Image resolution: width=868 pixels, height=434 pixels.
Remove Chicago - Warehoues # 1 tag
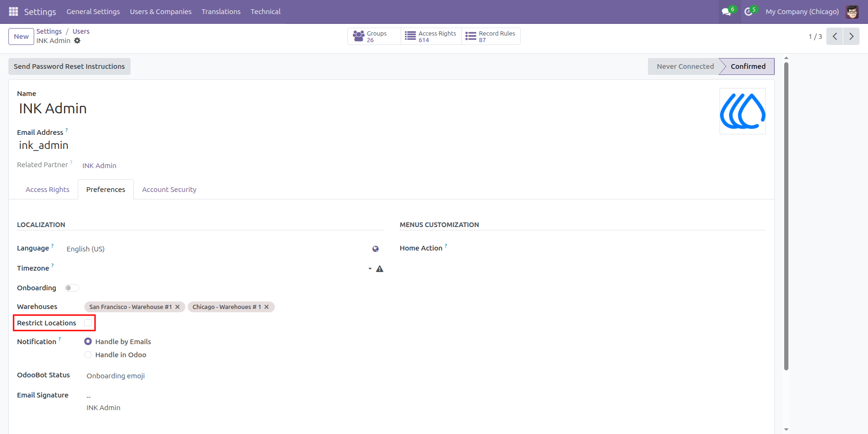pyautogui.click(x=266, y=307)
